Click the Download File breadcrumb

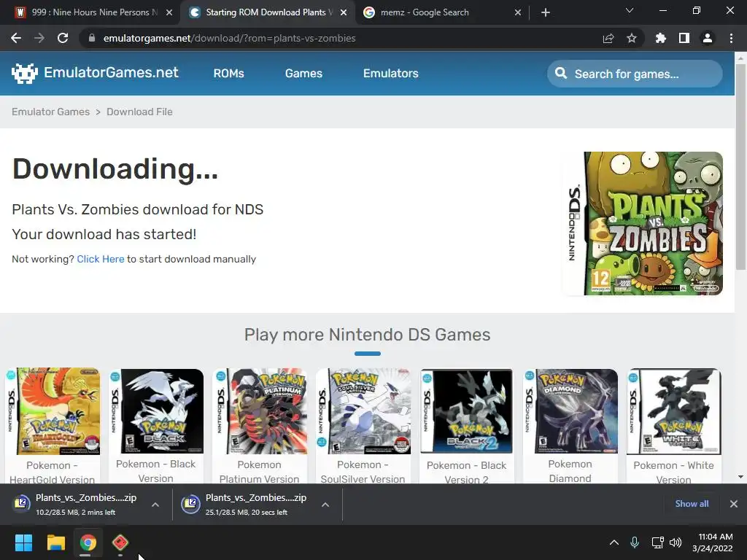139,112
